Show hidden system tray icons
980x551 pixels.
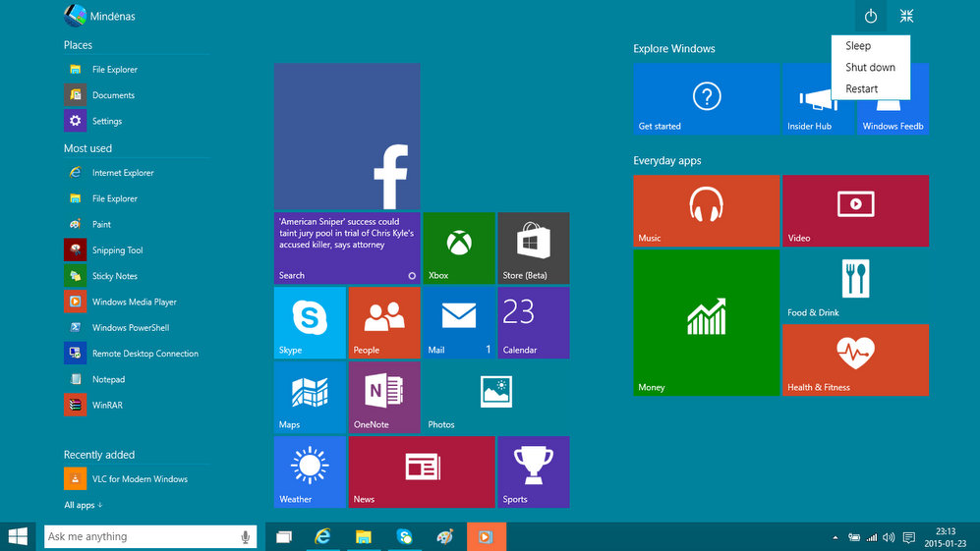[x=836, y=537]
